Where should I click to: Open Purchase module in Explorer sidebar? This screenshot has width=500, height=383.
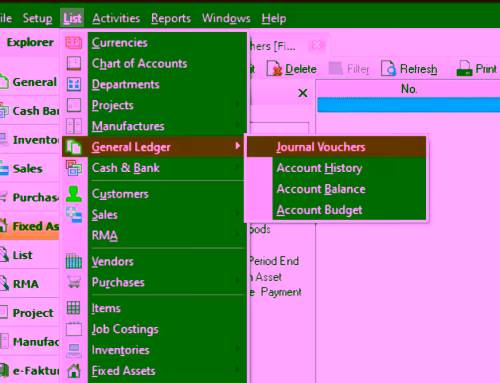pyautogui.click(x=29, y=197)
